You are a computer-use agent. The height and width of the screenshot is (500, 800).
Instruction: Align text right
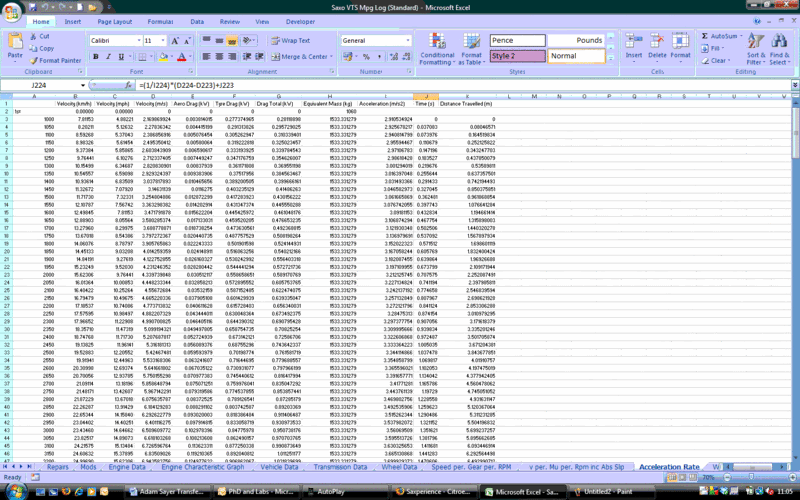(232, 57)
